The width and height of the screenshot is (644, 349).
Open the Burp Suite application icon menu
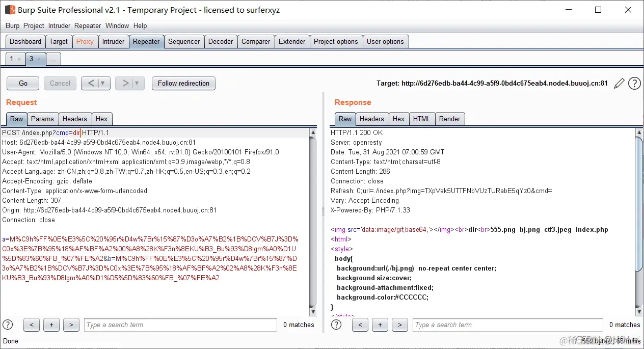click(10, 10)
